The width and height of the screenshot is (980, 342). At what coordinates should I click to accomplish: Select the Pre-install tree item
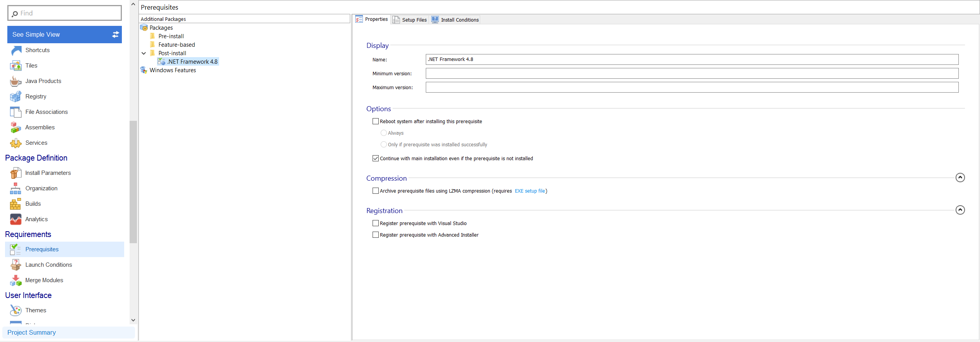(171, 36)
